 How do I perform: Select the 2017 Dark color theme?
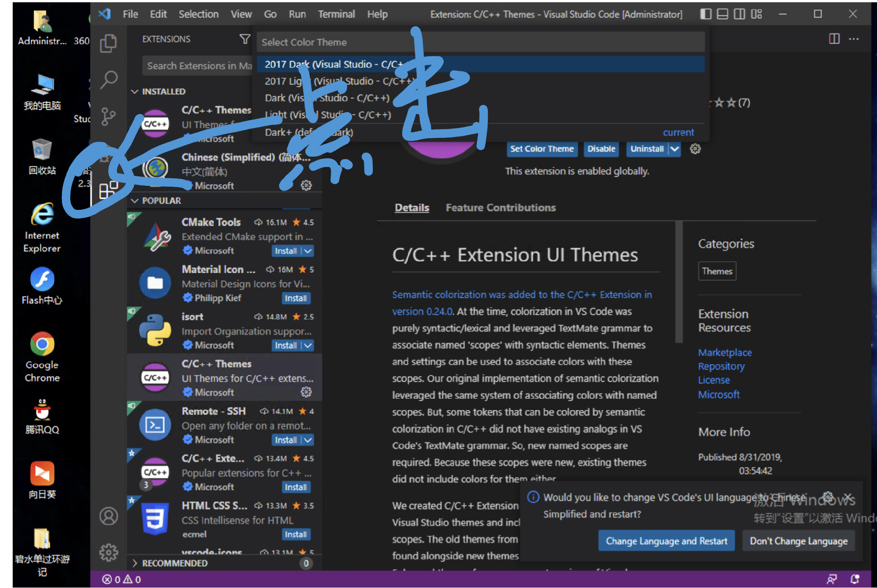coord(480,64)
